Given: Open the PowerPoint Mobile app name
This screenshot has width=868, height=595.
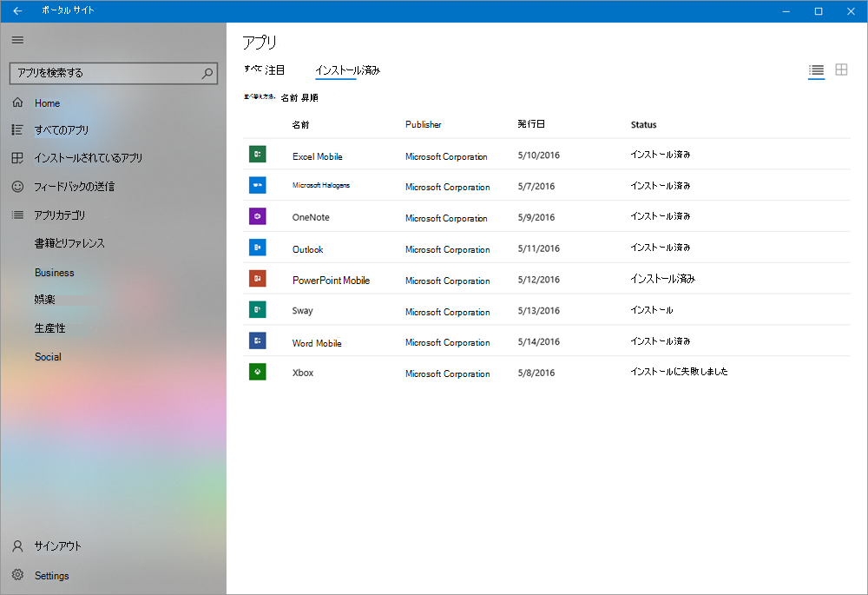Looking at the screenshot, I should tap(331, 281).
